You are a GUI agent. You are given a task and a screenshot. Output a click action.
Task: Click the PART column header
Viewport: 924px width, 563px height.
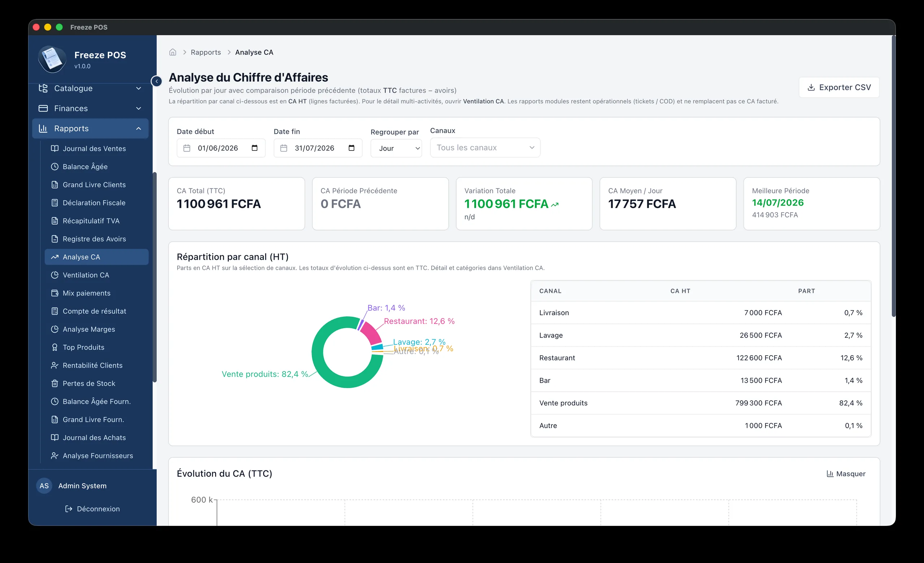[x=806, y=291]
